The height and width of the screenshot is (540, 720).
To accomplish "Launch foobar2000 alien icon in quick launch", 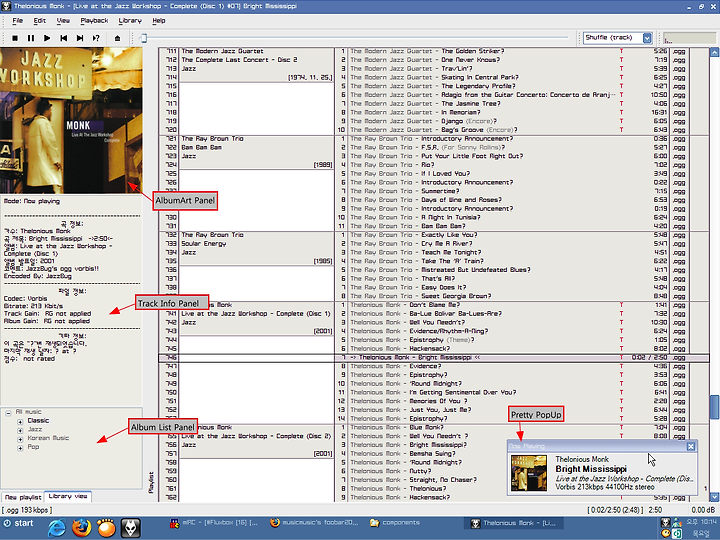I will [130, 528].
